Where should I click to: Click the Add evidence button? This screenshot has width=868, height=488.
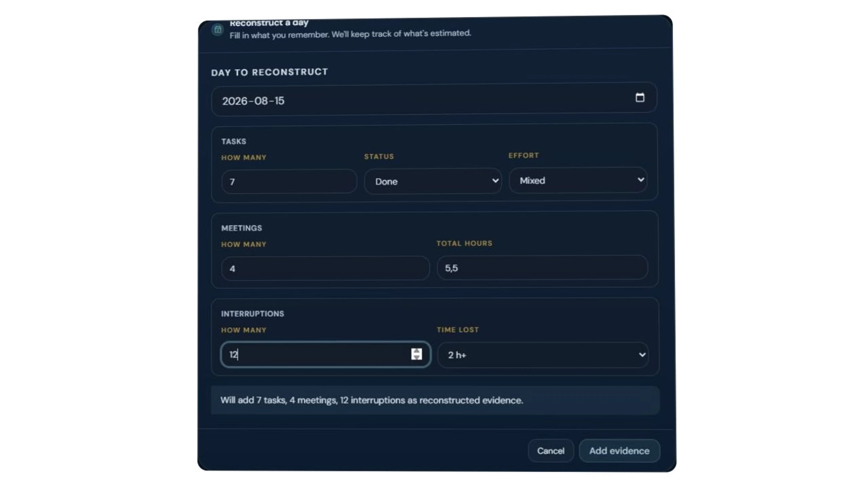click(619, 451)
